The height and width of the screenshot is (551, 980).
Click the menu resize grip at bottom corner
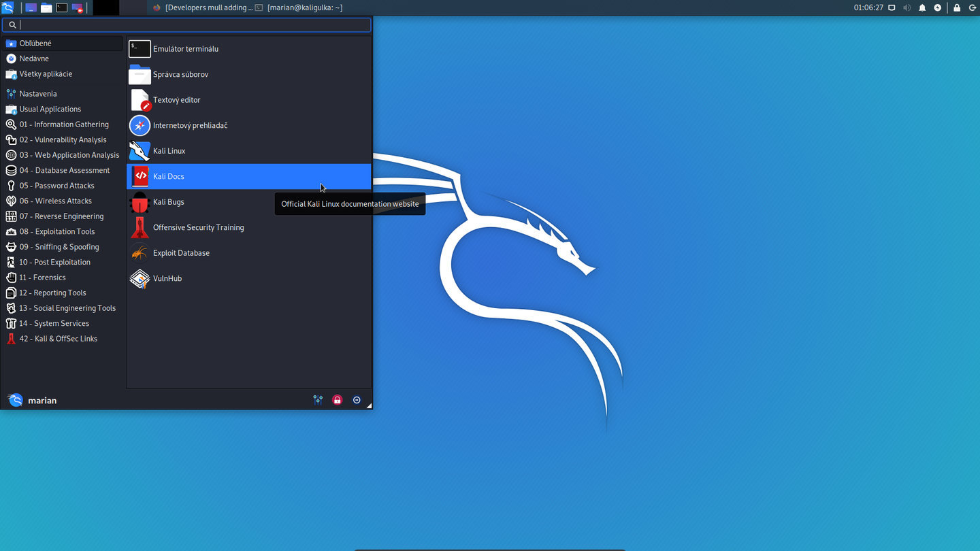(369, 406)
